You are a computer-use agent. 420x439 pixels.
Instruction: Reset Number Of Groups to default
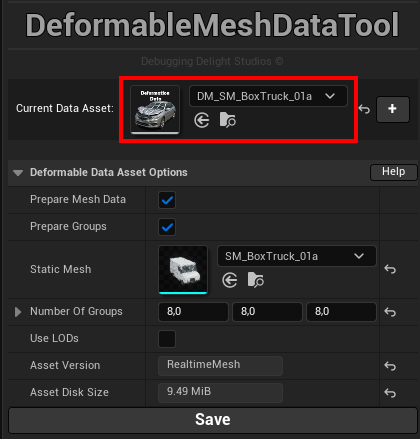390,312
